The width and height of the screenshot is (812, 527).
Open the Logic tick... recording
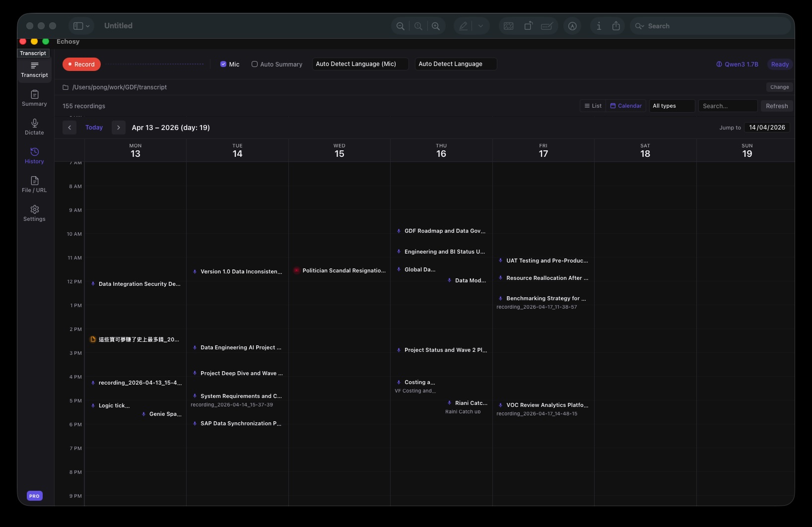click(x=111, y=405)
